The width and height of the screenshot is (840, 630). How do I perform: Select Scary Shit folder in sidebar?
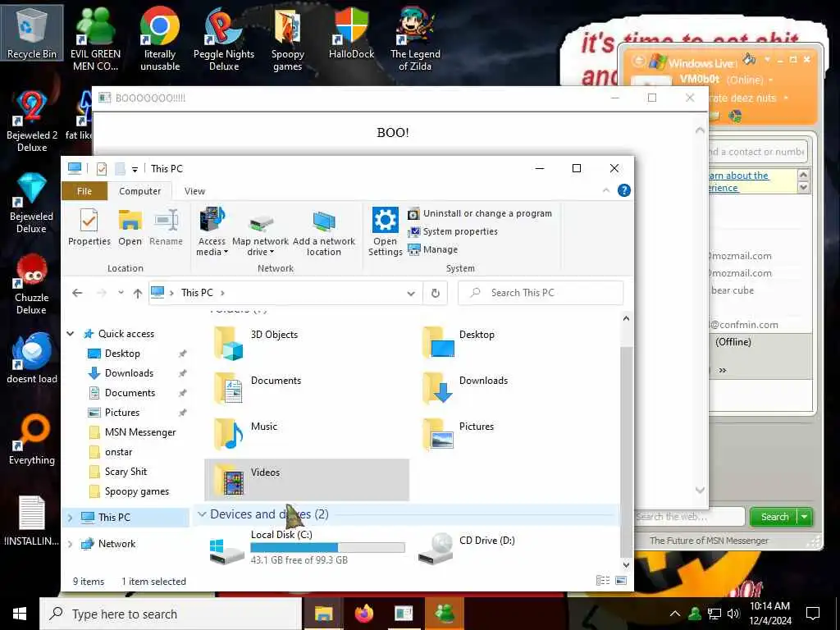[x=126, y=472]
